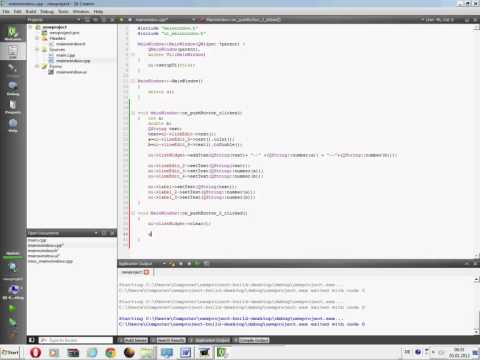The image size is (480, 360).
Task: Show the Build Issues pane
Action: point(133,340)
